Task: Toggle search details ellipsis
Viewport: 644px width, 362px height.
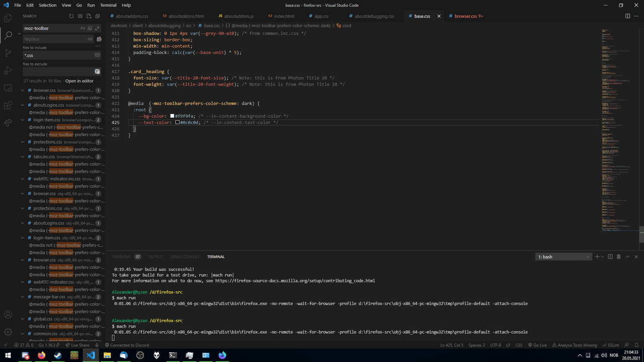Action: coord(98,46)
